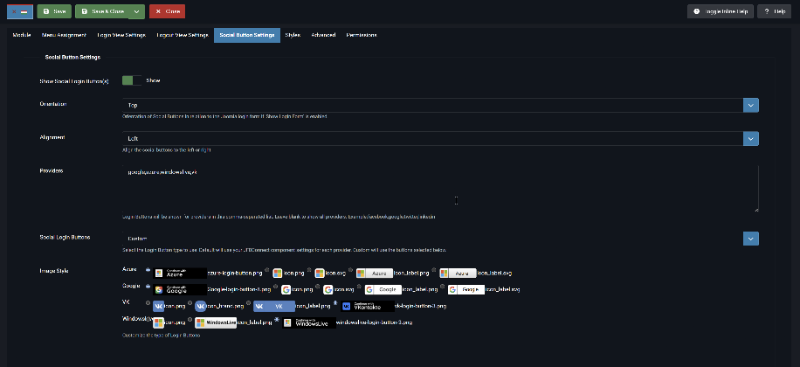Image resolution: width=800 pixels, height=367 pixels.
Task: Select the Social Button Settings tab
Action: click(x=247, y=35)
